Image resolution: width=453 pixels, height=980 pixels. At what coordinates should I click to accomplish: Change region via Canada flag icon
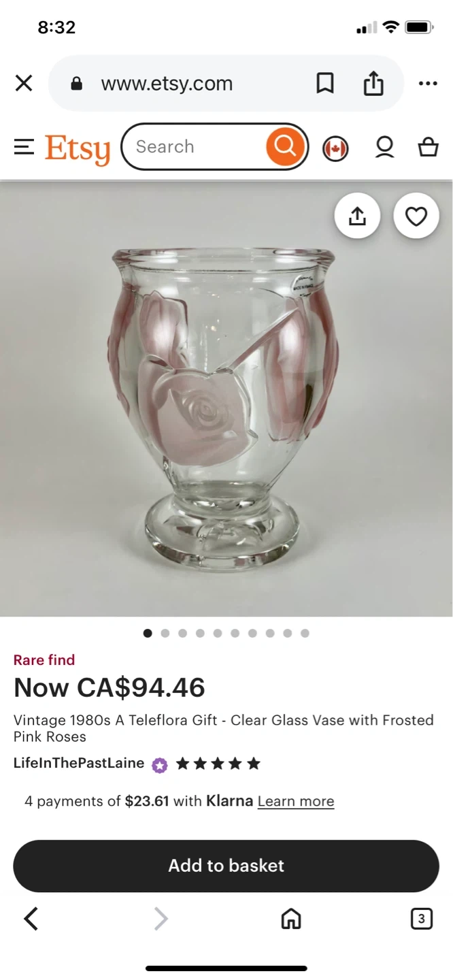(335, 148)
